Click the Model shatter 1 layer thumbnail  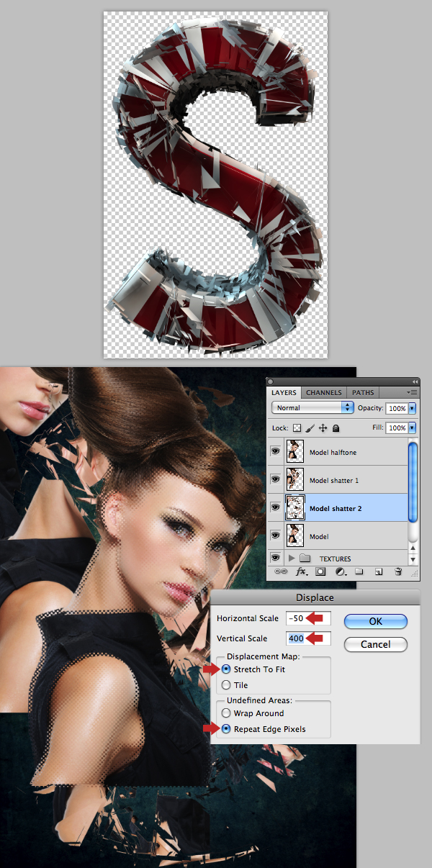click(294, 480)
